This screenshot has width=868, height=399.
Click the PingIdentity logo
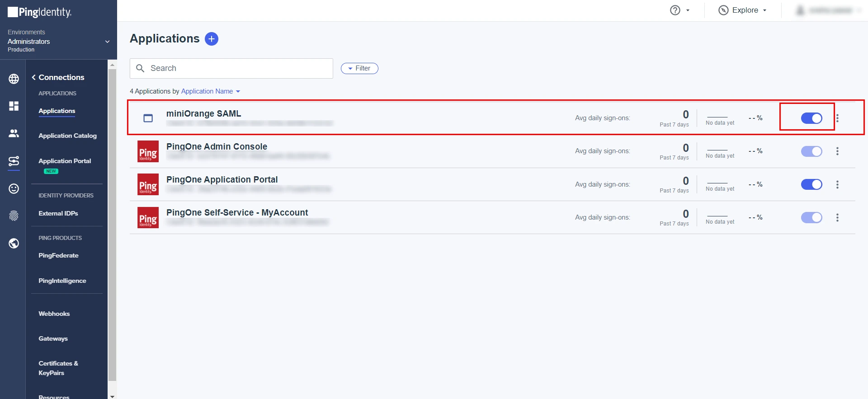click(x=40, y=12)
